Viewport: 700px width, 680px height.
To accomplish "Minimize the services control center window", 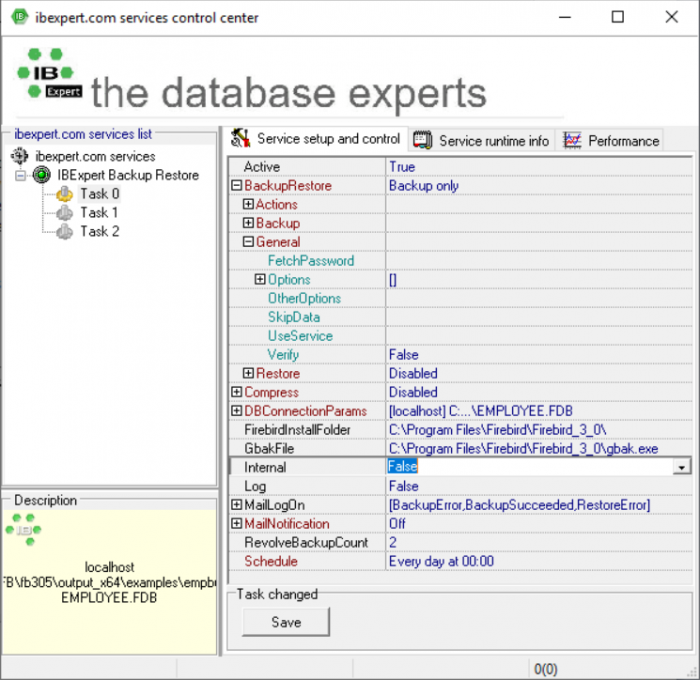I will [565, 17].
